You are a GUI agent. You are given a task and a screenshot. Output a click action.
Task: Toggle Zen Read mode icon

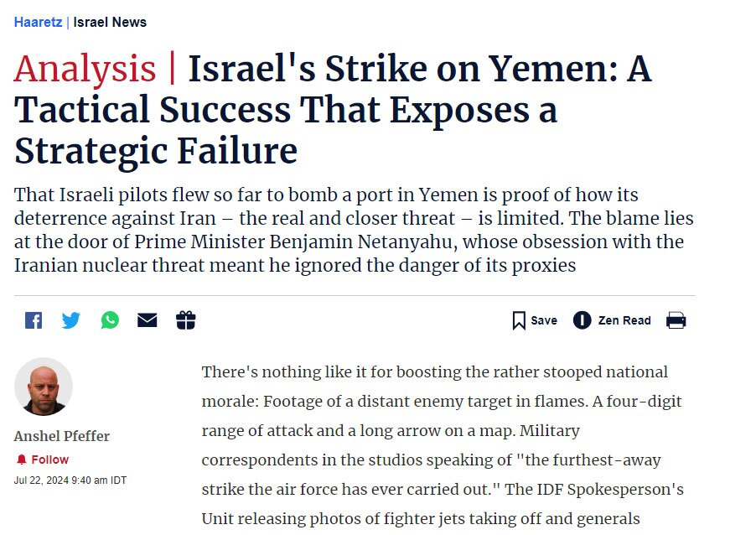(582, 319)
